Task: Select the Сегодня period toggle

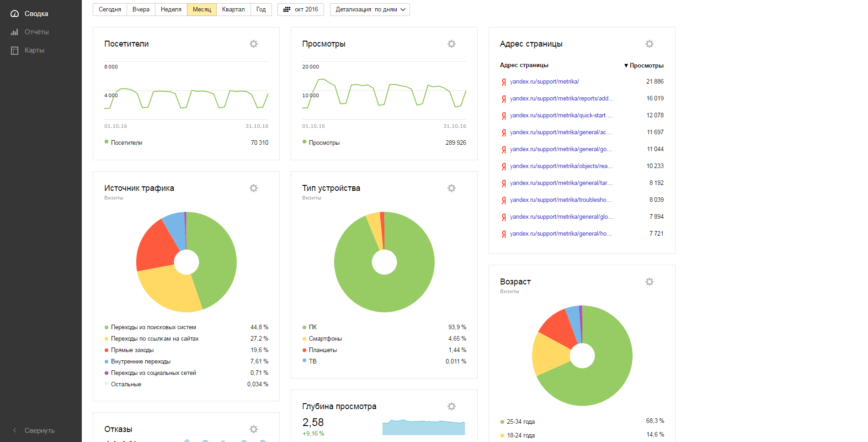Action: point(110,10)
